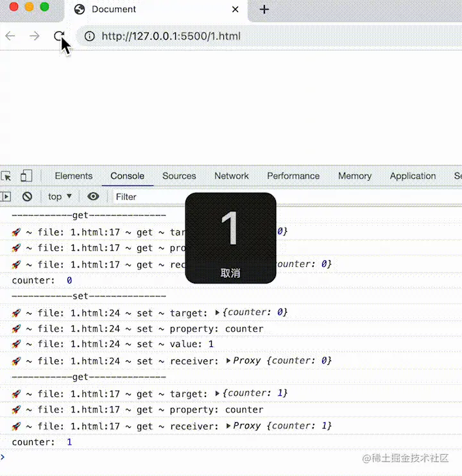Select the 'counter: 1' output line
The image size is (462, 476).
point(231,442)
